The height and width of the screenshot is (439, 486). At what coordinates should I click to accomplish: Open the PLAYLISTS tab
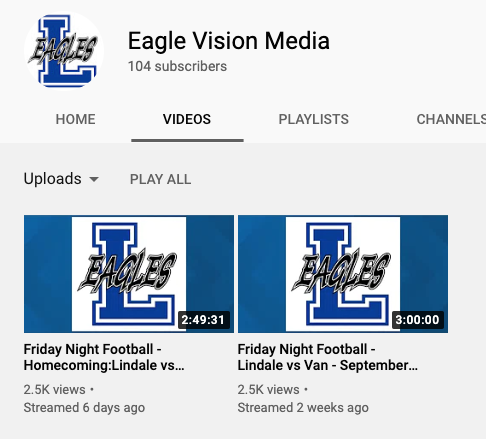pos(314,119)
